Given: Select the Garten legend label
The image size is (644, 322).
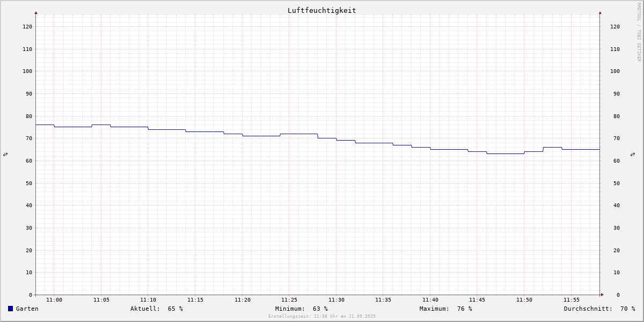Looking at the screenshot, I should coord(27,309).
